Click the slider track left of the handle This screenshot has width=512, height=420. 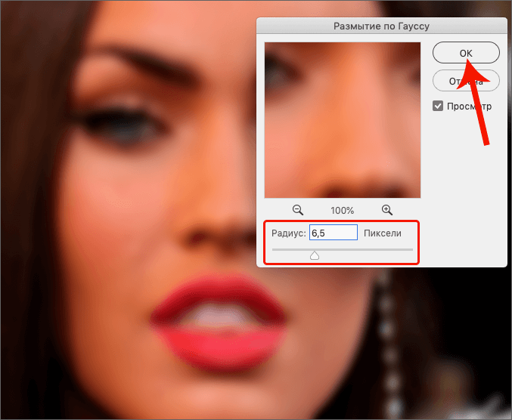pos(291,249)
